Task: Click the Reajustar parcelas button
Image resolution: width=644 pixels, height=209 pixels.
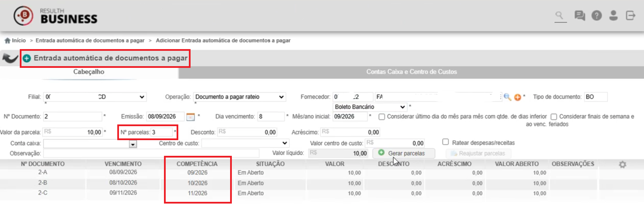Action: tap(478, 153)
